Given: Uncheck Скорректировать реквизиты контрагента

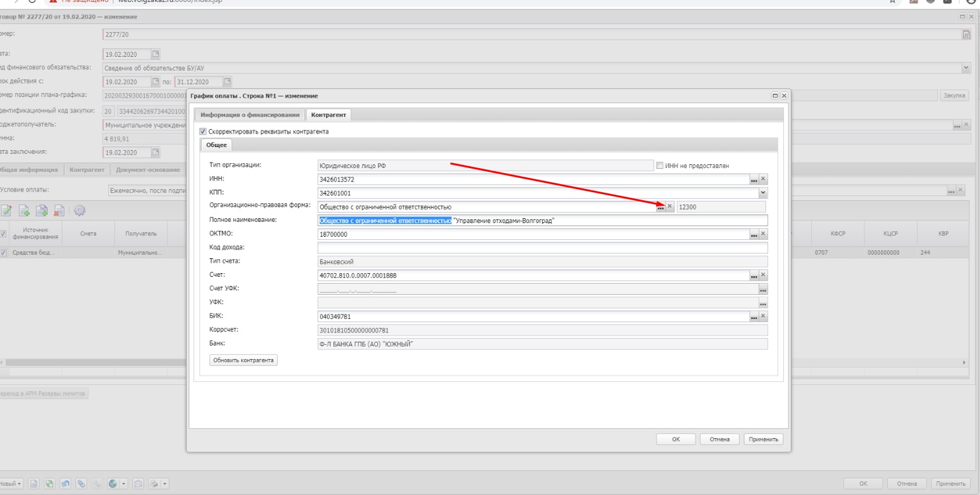Looking at the screenshot, I should [x=203, y=132].
